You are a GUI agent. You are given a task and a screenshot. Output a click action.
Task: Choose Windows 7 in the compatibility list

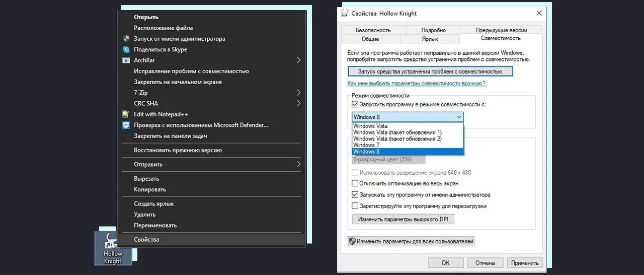point(408,145)
